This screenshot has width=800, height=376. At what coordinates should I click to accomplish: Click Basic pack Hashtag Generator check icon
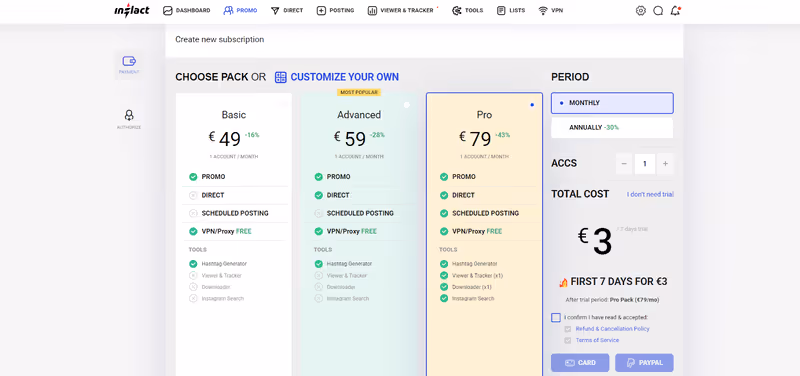click(x=193, y=264)
